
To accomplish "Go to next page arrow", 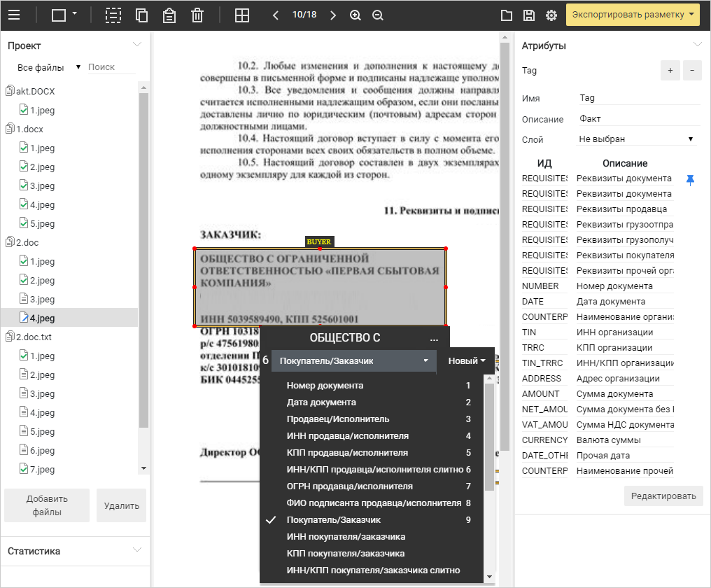I will 333,15.
